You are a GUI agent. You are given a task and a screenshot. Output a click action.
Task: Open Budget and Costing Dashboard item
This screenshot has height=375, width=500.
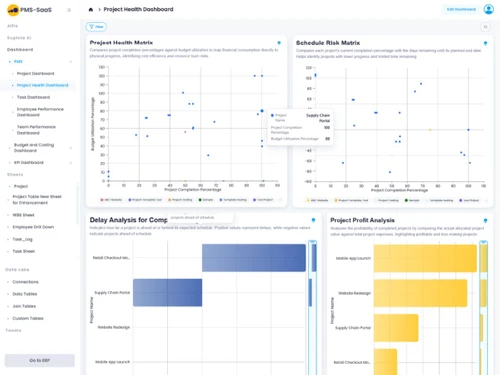coord(34,148)
